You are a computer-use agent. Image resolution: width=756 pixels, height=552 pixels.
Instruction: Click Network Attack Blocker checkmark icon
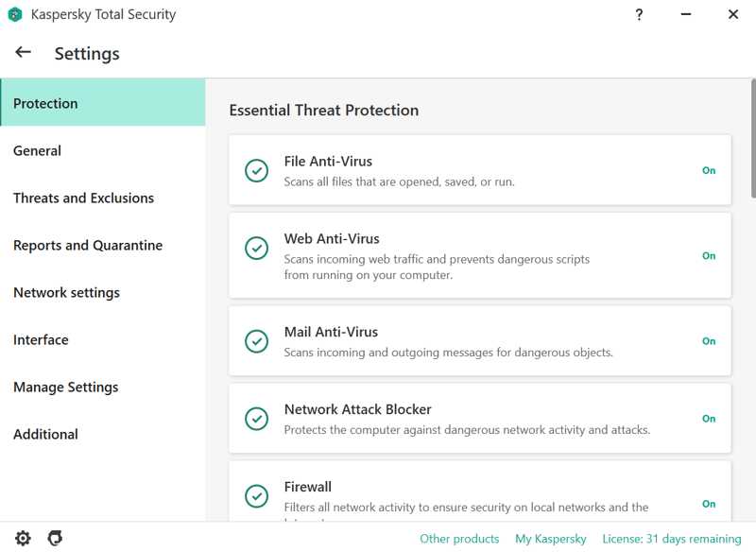(x=256, y=419)
